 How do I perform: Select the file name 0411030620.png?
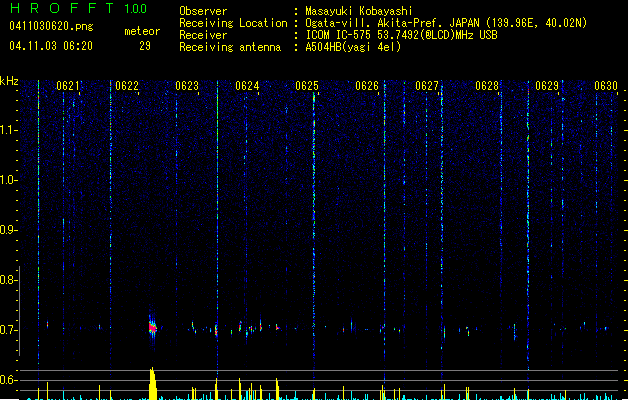point(51,26)
